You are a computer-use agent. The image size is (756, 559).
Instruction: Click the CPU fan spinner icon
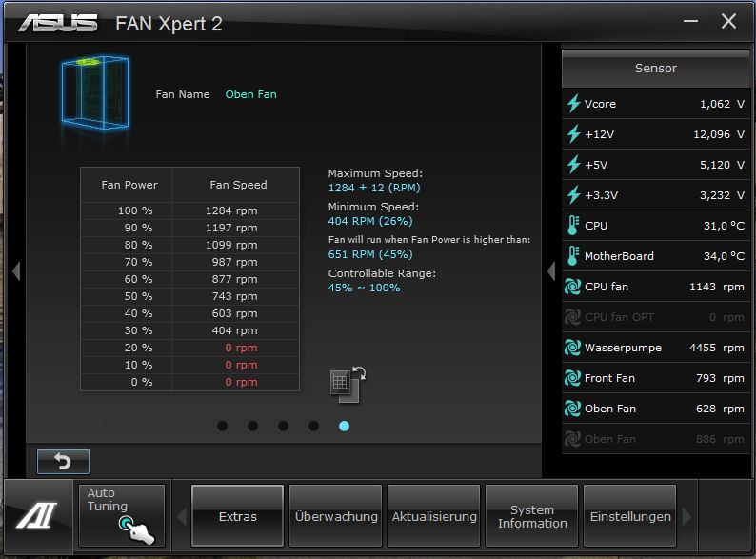point(572,287)
